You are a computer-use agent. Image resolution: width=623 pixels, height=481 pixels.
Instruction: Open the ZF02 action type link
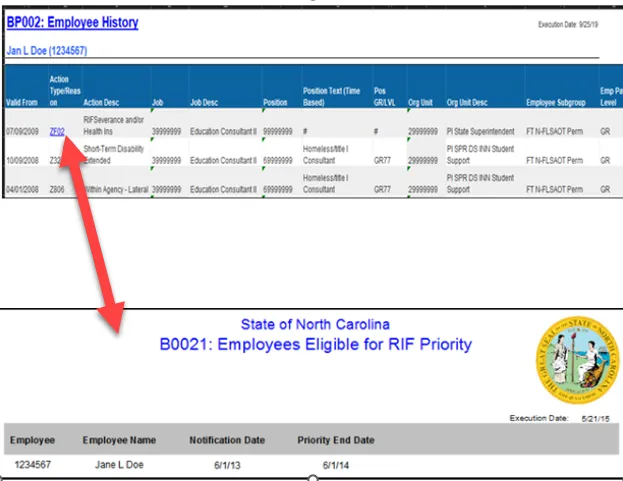point(57,131)
